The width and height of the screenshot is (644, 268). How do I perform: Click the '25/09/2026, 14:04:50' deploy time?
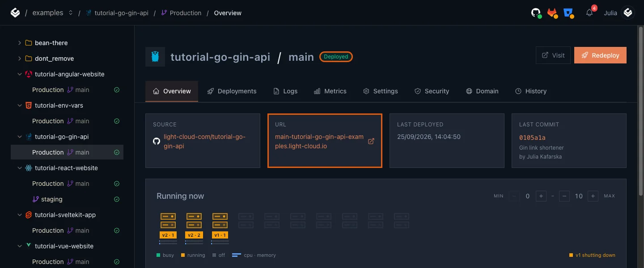point(429,137)
